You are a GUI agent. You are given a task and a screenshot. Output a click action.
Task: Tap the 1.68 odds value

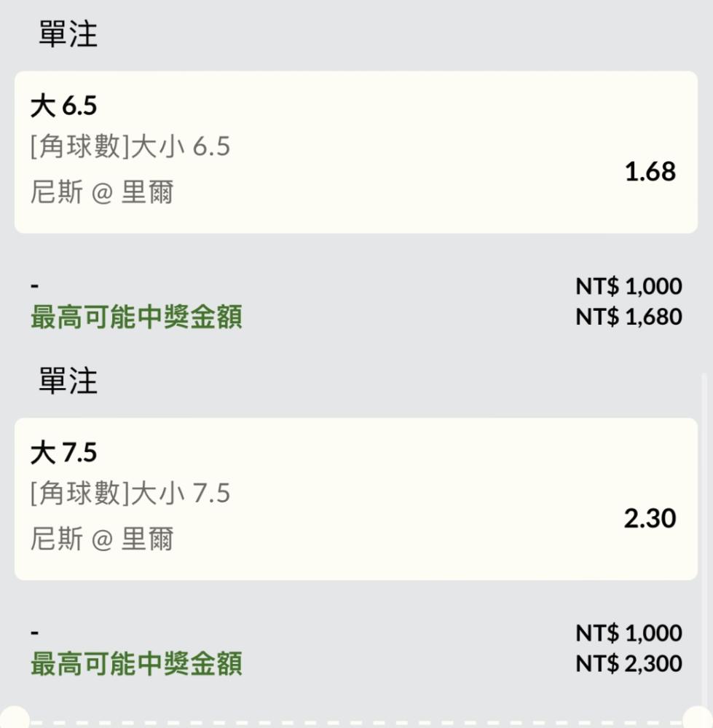click(x=650, y=171)
